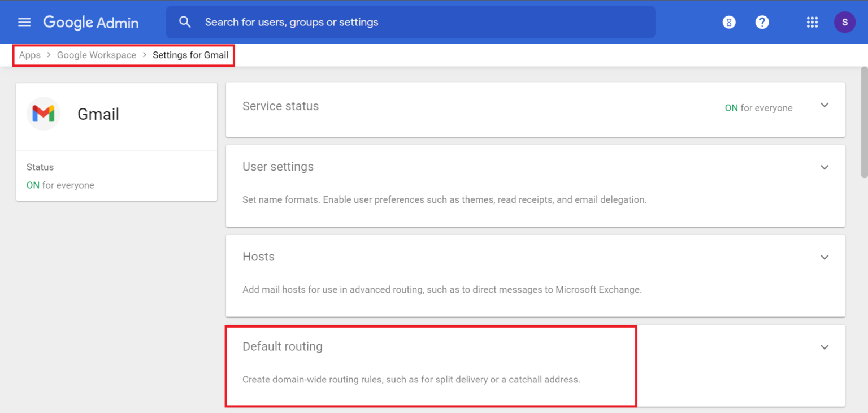Image resolution: width=868 pixels, height=413 pixels.
Task: Open the Google apps grid launcher
Action: point(812,22)
